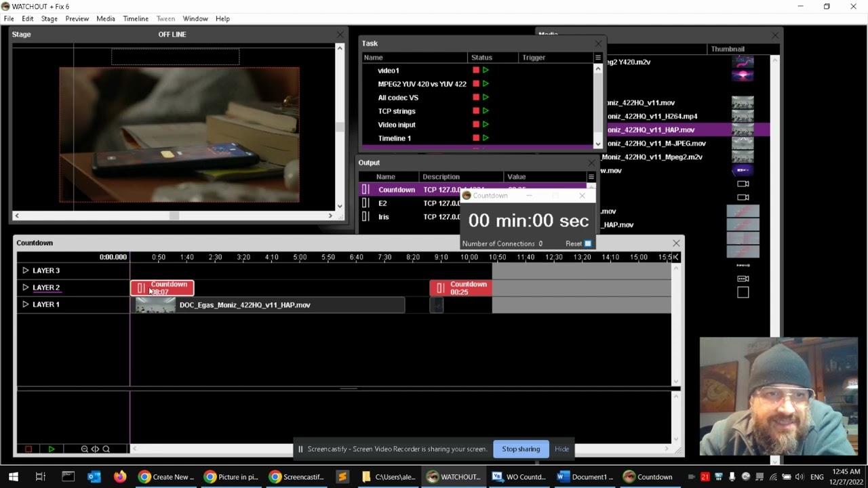
Task: Stop the video1 task with its red square
Action: (476, 70)
